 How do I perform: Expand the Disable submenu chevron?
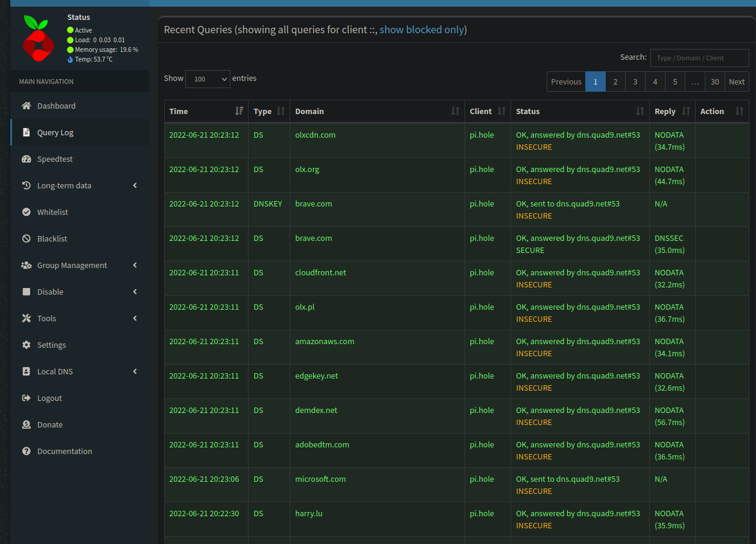(x=135, y=292)
